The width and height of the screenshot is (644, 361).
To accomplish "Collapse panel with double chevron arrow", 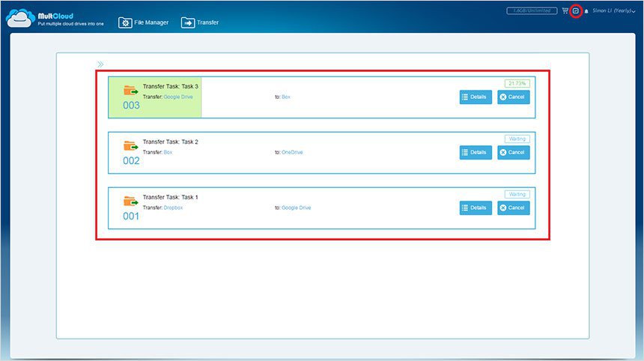I will pyautogui.click(x=100, y=64).
